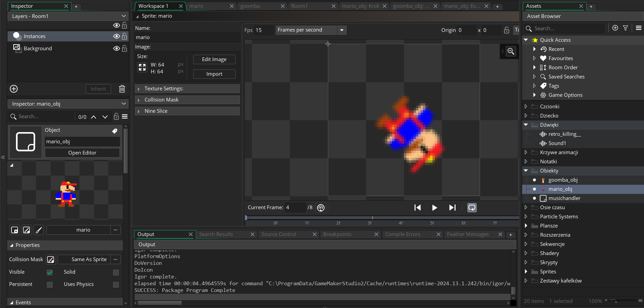This screenshot has height=308, width=644.
Task: Switch to the Room1 tab
Action: pyautogui.click(x=313, y=6)
